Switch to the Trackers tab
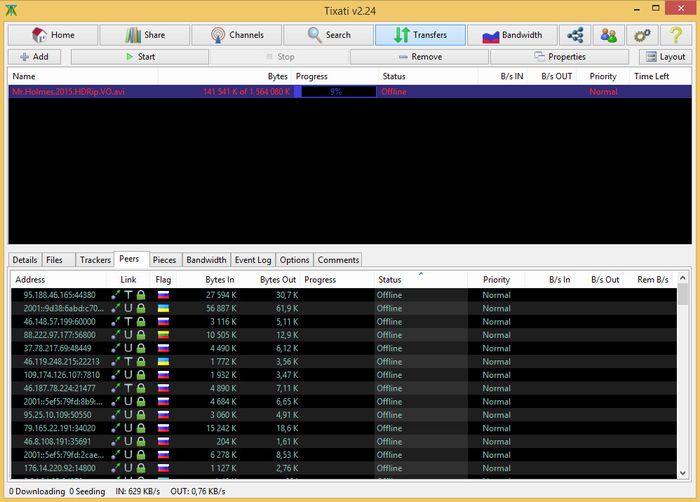700x502 pixels. click(x=95, y=260)
